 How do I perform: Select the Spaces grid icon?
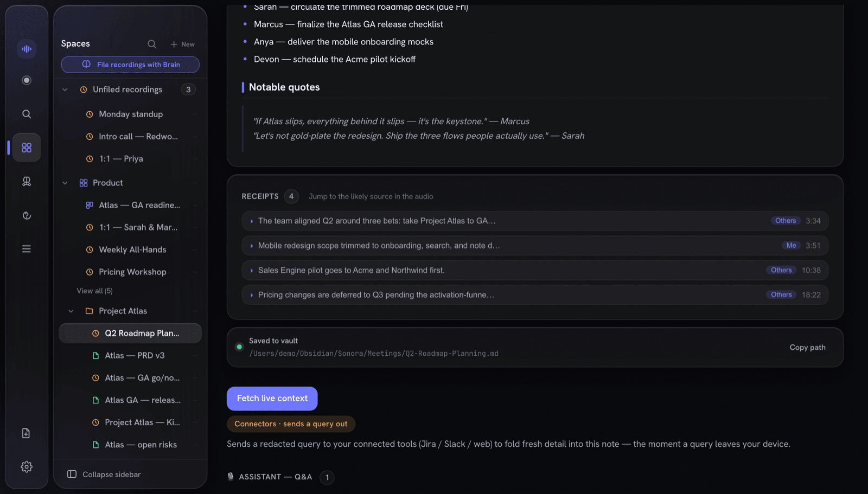tap(26, 147)
